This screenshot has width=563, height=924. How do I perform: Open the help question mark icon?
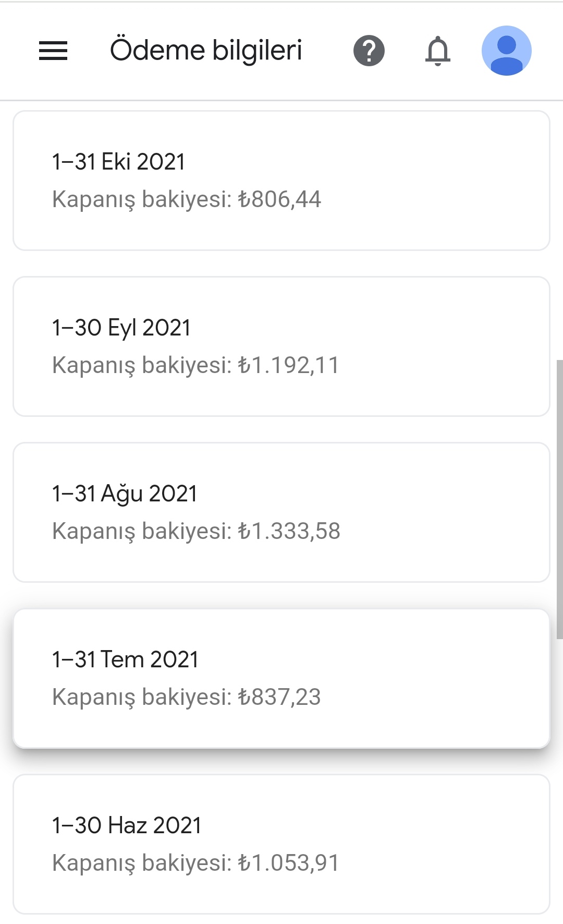click(369, 51)
